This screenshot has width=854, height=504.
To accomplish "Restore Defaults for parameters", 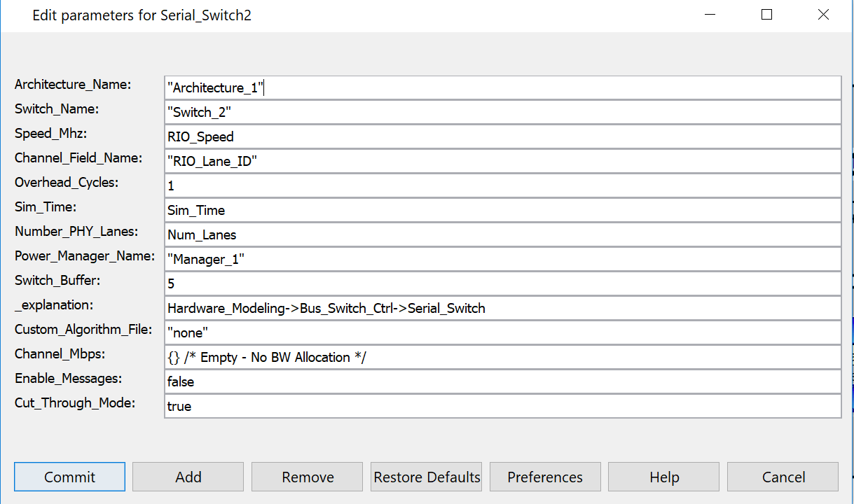I will click(x=427, y=477).
